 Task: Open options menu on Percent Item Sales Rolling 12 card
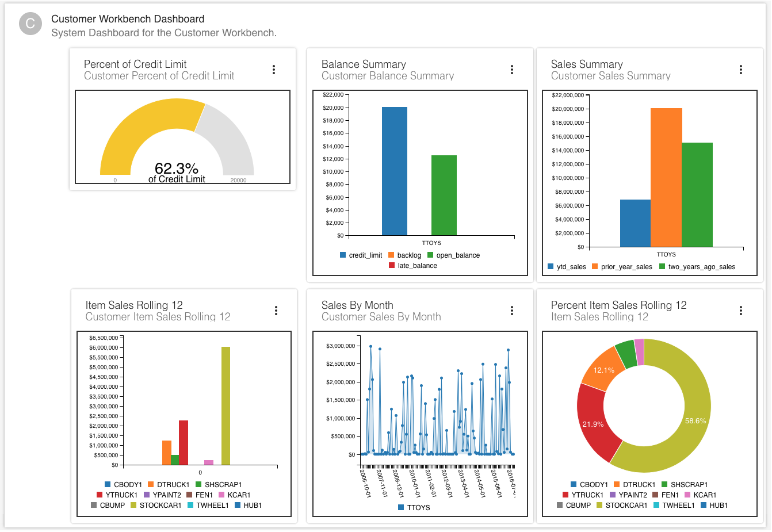pyautogui.click(x=741, y=310)
